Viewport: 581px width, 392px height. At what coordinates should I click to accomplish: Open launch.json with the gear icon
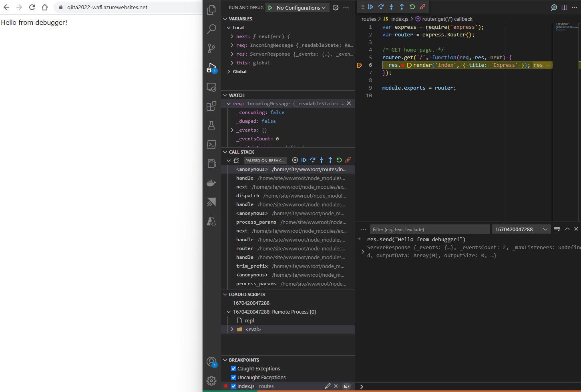[x=336, y=8]
